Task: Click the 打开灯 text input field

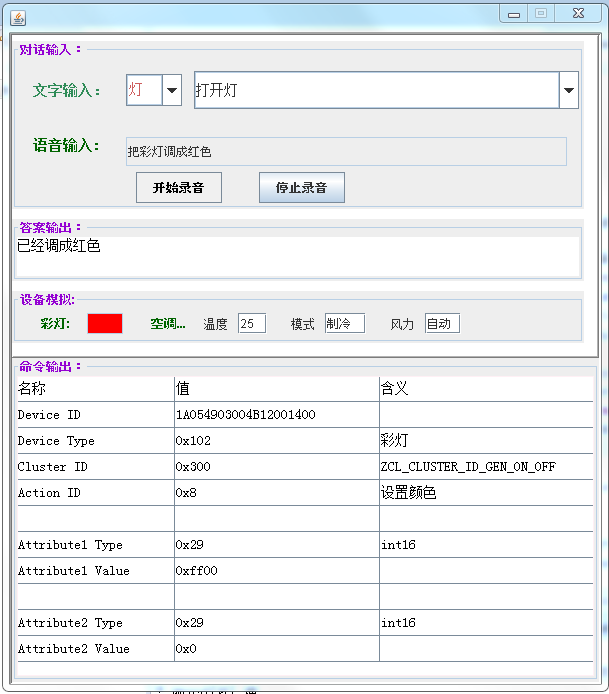Action: pyautogui.click(x=377, y=90)
